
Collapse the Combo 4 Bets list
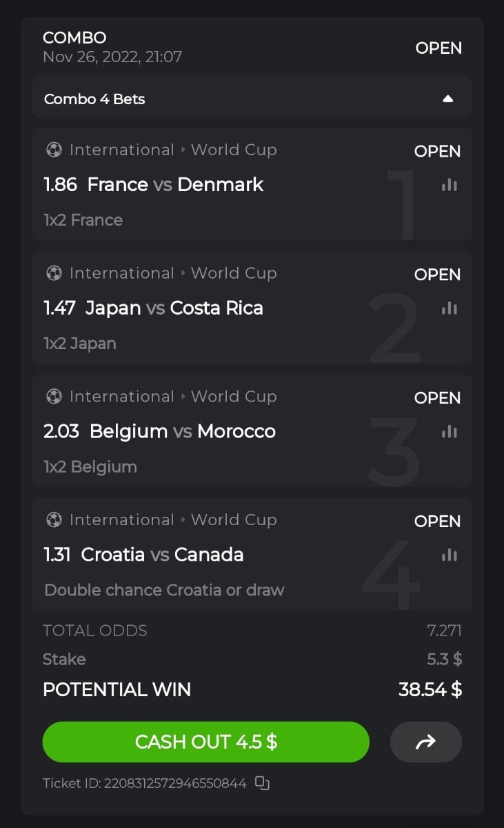[448, 99]
